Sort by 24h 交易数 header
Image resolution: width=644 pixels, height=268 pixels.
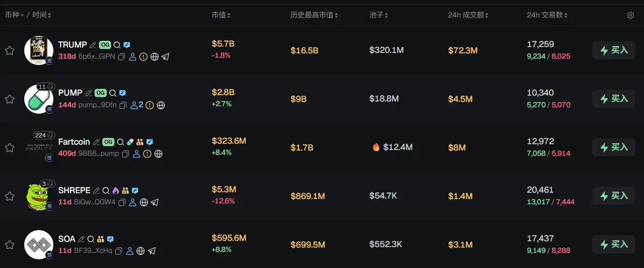click(547, 15)
